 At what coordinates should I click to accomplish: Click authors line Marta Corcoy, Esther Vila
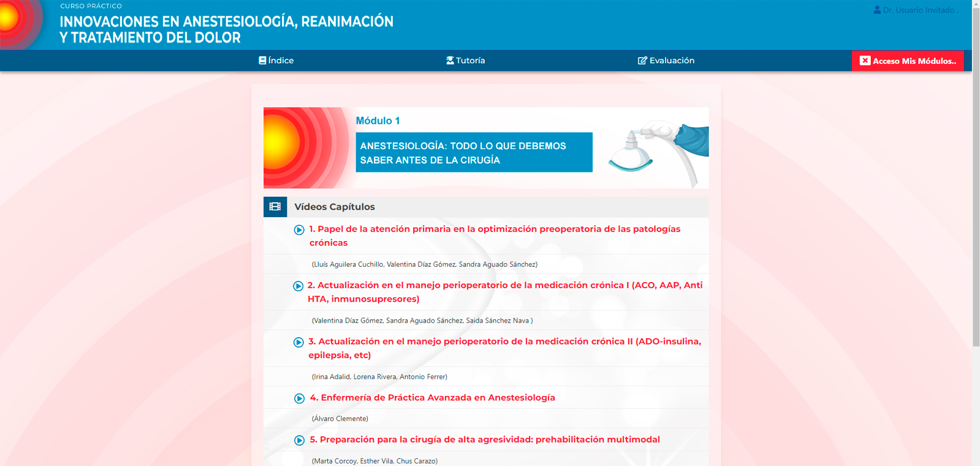tap(374, 461)
